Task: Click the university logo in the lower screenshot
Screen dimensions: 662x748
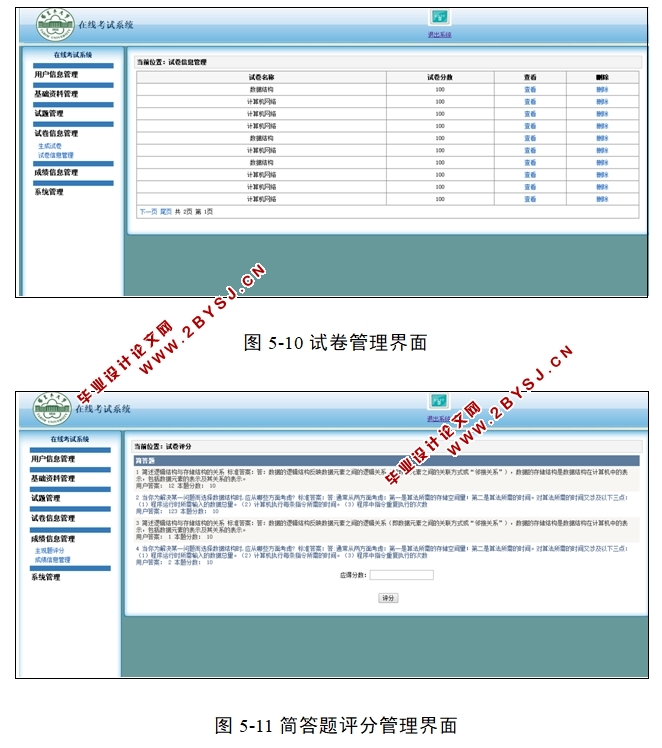Action: pos(52,409)
